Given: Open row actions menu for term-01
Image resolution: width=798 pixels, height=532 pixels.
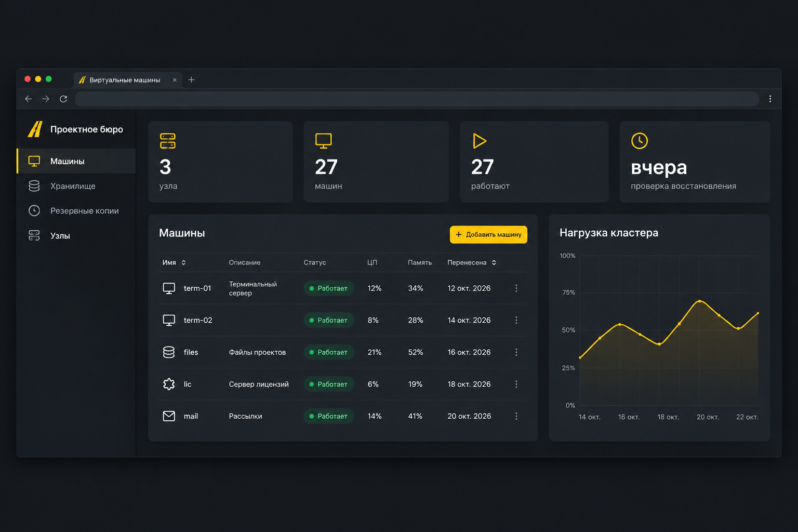Looking at the screenshot, I should (516, 288).
